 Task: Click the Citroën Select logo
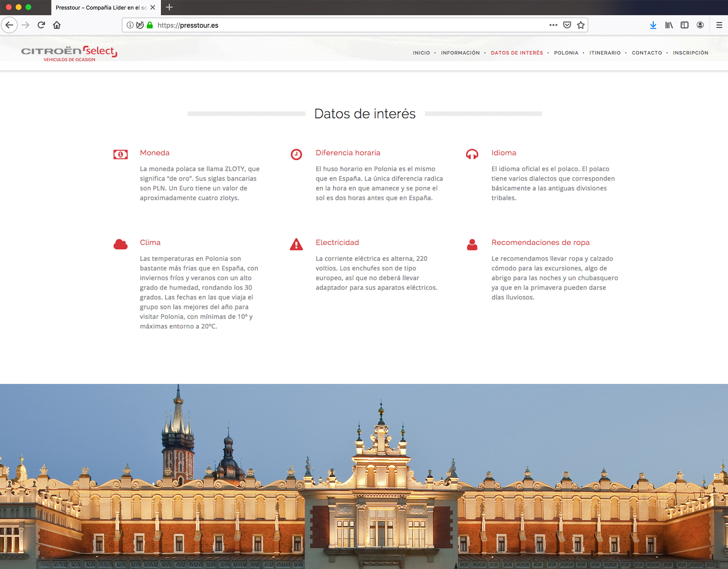tap(69, 53)
